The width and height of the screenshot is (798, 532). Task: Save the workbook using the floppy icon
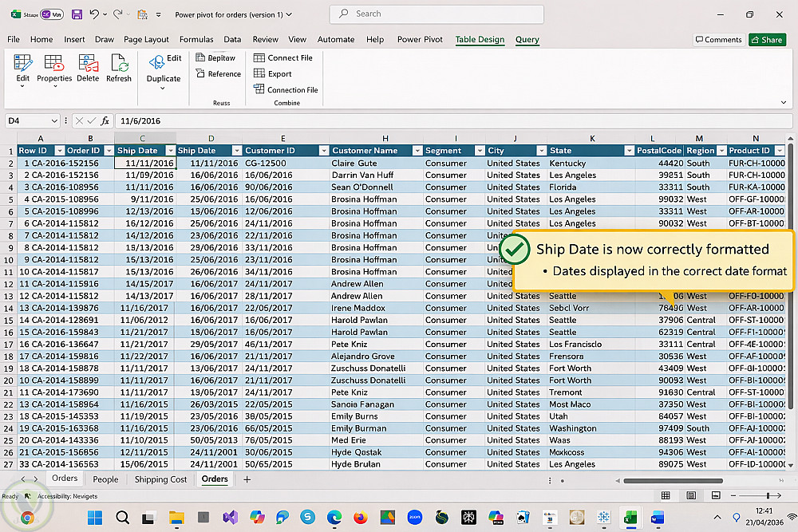tap(77, 14)
